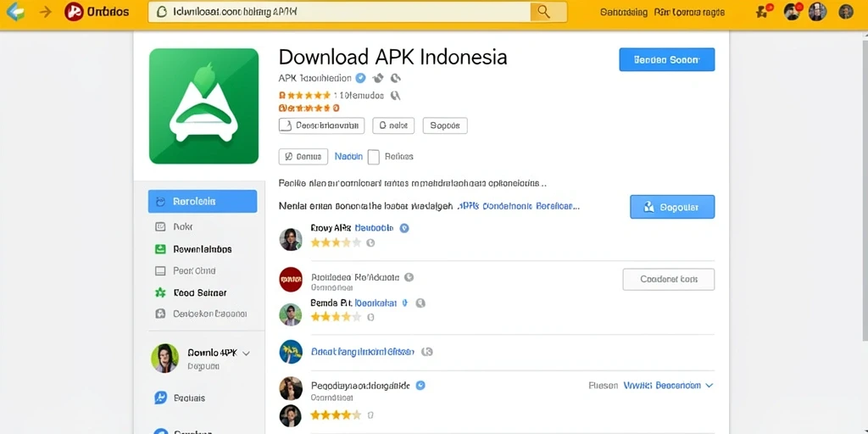Click the orange forward arrow

point(46,12)
